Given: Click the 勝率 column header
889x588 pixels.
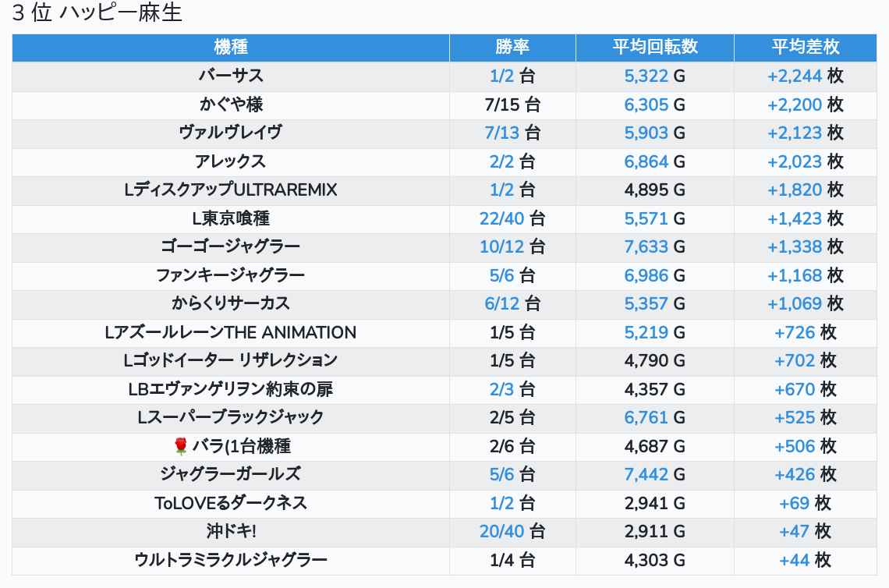Looking at the screenshot, I should (512, 47).
